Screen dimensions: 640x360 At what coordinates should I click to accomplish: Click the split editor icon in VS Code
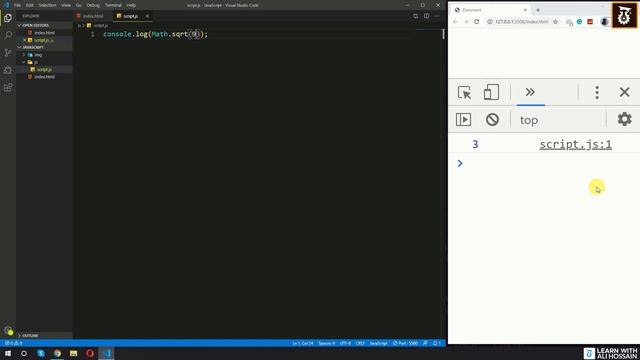[426, 16]
